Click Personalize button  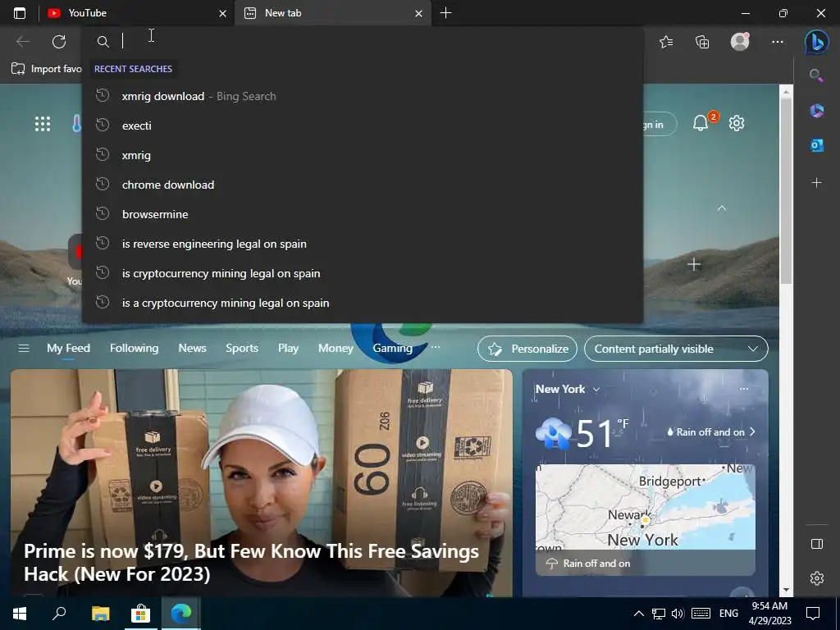[527, 349]
